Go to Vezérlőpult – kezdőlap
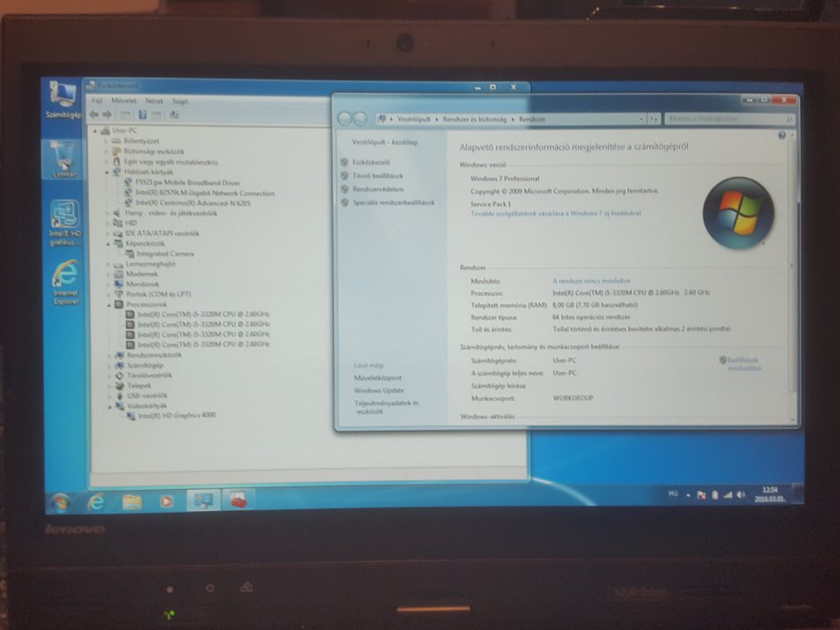This screenshot has width=840, height=630. (x=385, y=143)
